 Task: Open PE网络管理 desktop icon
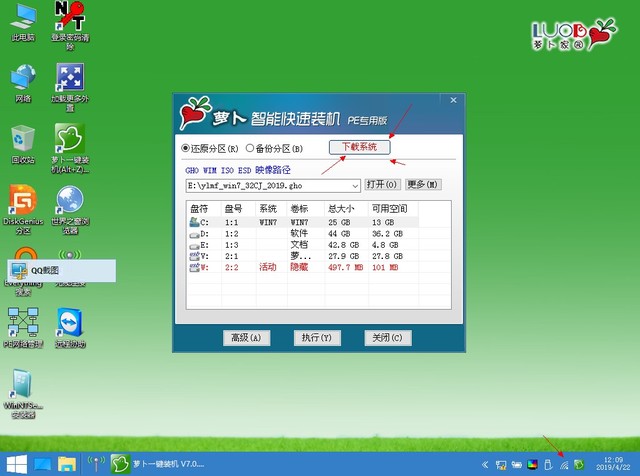[23, 327]
